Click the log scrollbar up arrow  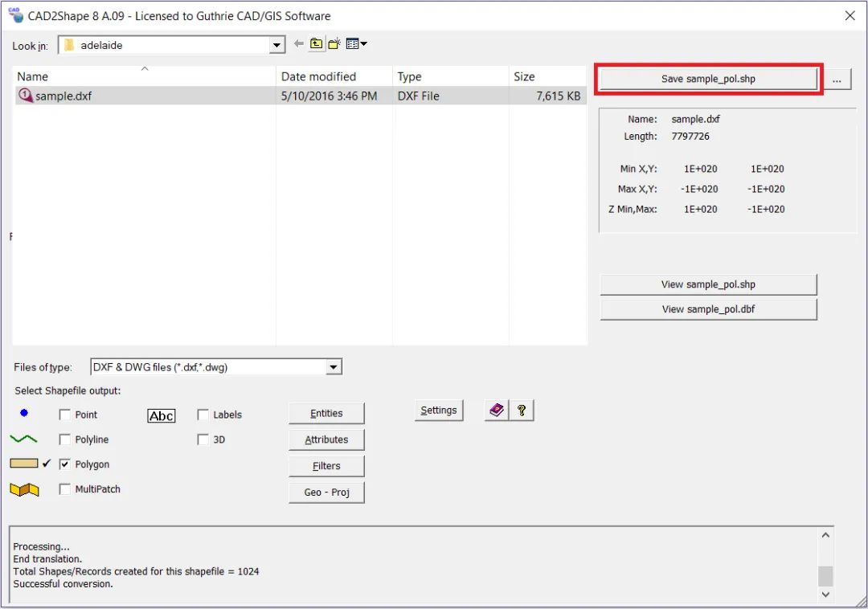pos(825,535)
